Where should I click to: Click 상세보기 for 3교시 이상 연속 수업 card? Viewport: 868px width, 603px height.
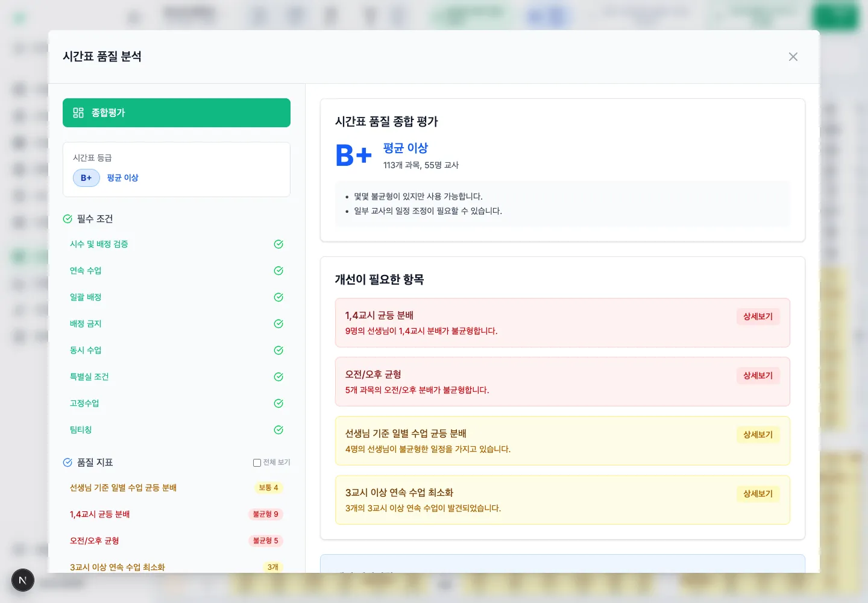[758, 494]
